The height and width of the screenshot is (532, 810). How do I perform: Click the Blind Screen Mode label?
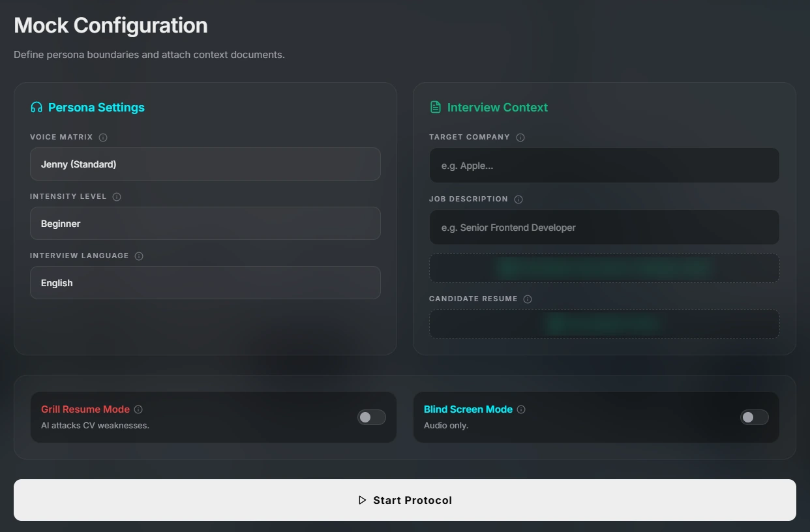click(x=468, y=409)
